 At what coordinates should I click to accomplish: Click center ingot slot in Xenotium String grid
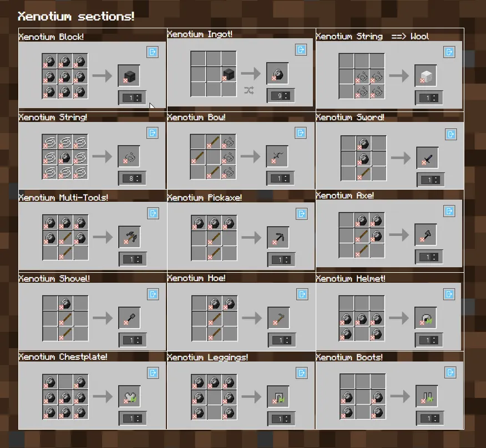(65, 157)
